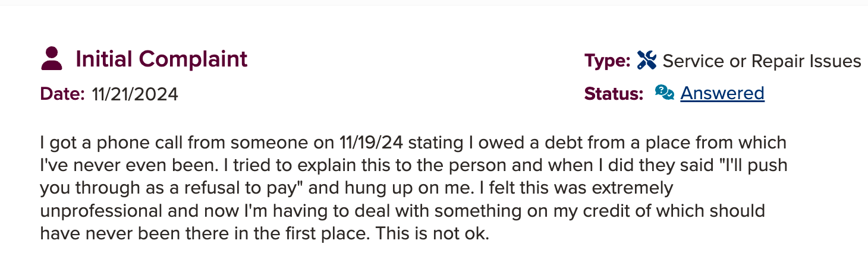
Task: Click the Date: label
Action: click(x=63, y=94)
